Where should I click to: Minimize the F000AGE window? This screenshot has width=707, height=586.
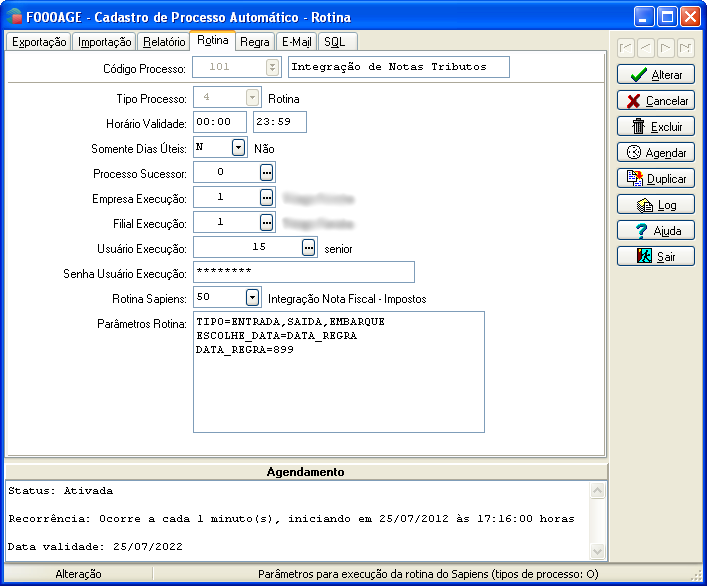coord(643,17)
